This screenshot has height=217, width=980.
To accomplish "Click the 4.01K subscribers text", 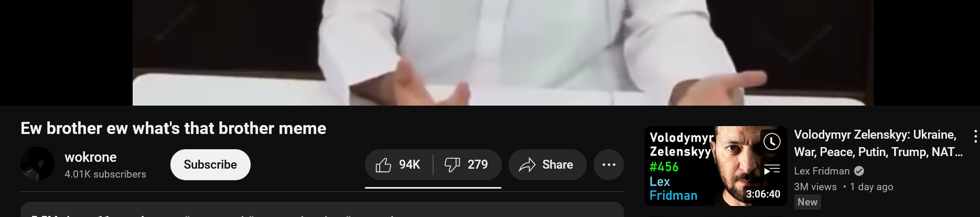I will (x=105, y=174).
